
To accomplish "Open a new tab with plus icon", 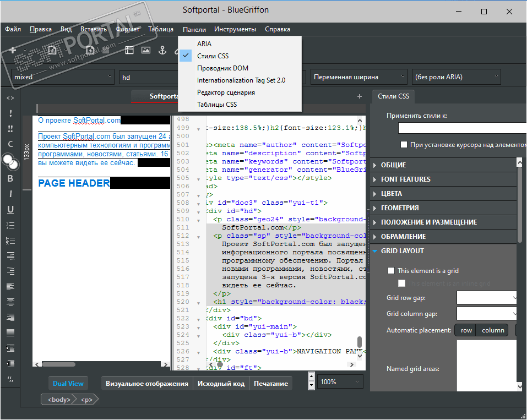I will (360, 96).
